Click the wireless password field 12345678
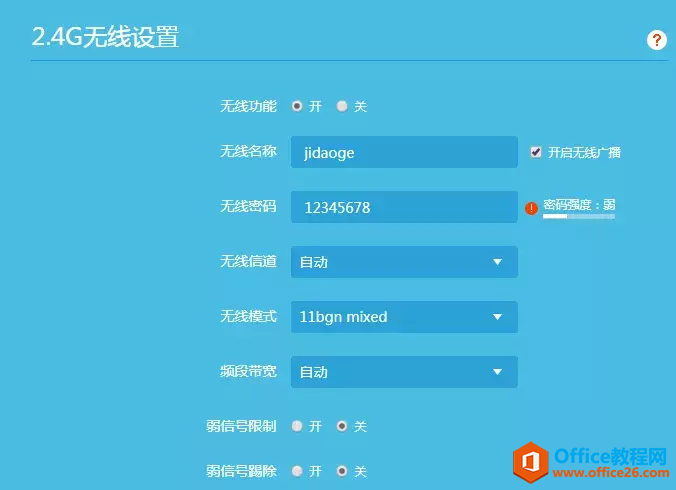 click(x=404, y=207)
